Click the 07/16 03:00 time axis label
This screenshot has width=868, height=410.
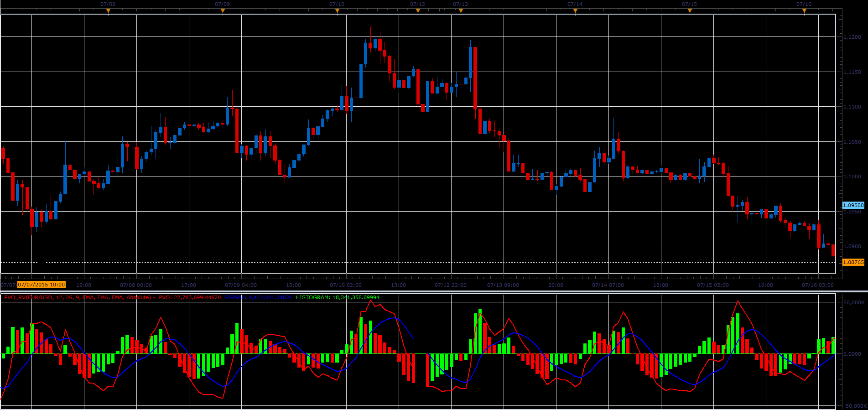818,285
